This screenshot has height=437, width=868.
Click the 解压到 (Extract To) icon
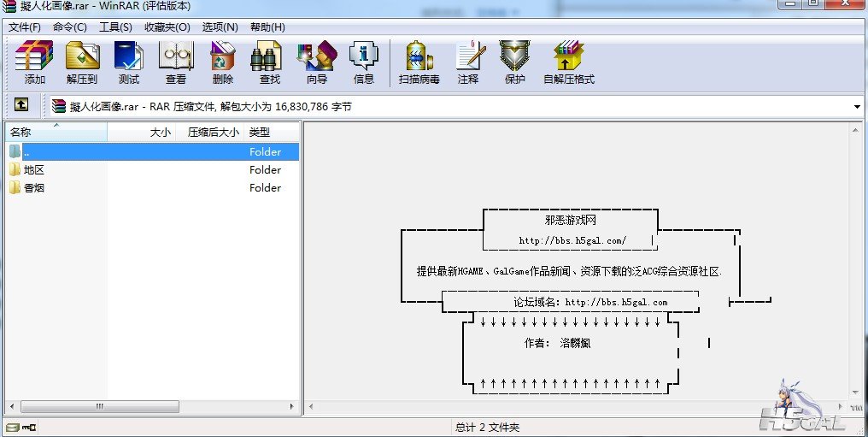(x=82, y=62)
